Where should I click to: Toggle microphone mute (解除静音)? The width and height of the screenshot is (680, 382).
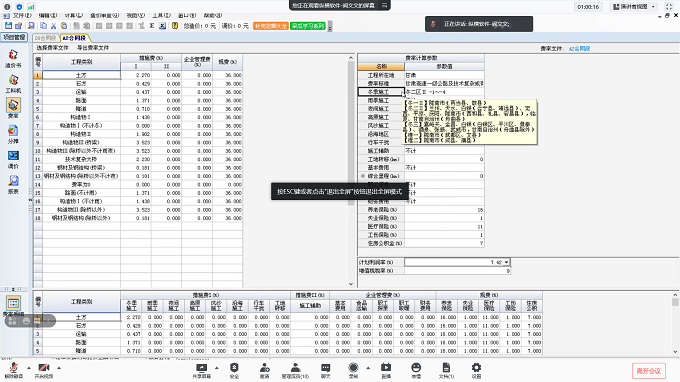pos(13,370)
